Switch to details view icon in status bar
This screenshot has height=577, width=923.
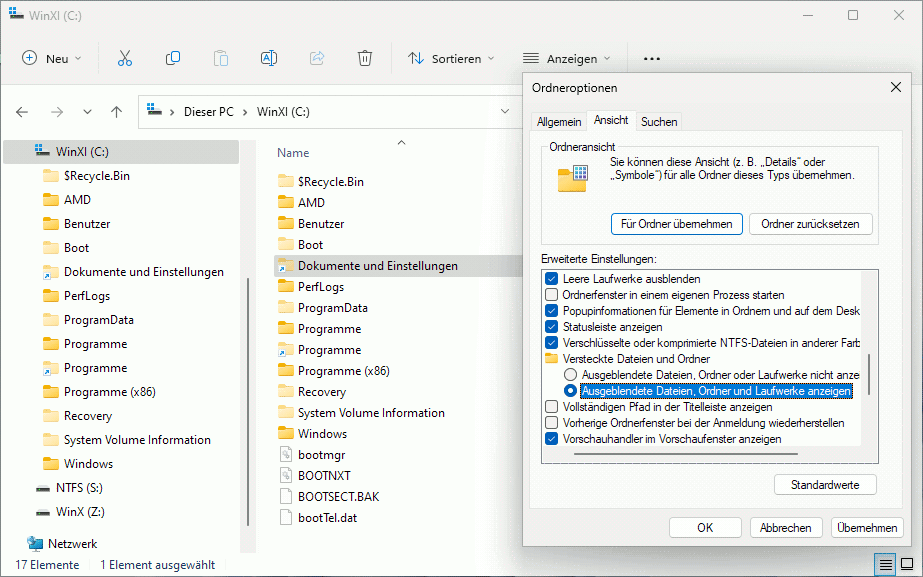tap(885, 565)
